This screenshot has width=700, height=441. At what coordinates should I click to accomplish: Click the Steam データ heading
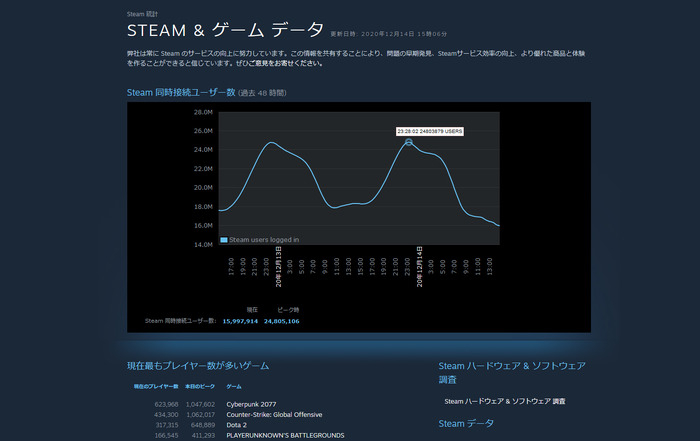click(x=466, y=424)
